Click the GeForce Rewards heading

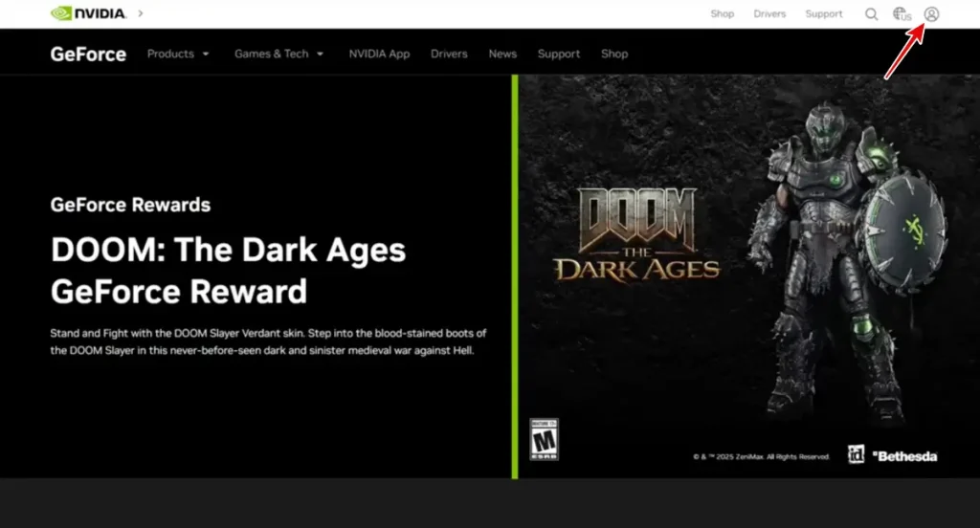[x=130, y=205]
